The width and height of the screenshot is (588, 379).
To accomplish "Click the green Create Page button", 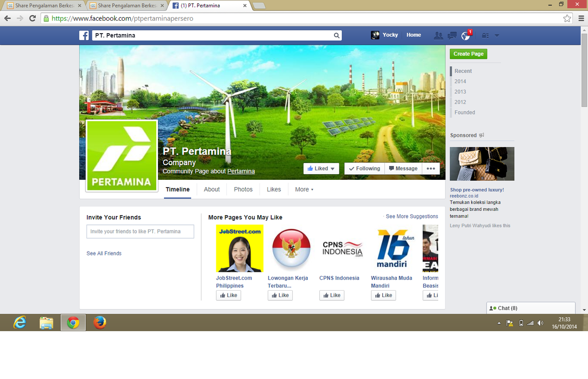I will coord(469,54).
